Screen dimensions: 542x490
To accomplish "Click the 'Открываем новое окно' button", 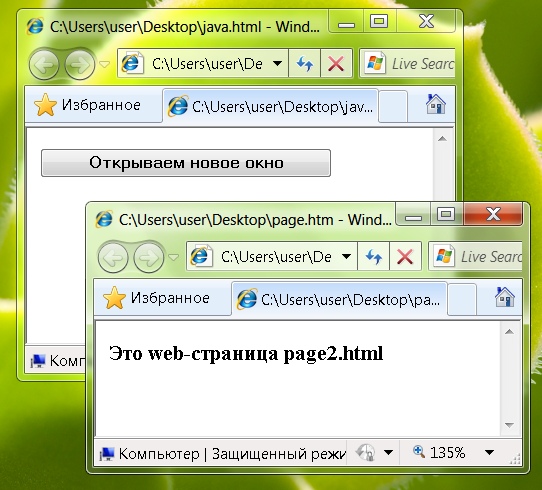I will pyautogui.click(x=186, y=163).
